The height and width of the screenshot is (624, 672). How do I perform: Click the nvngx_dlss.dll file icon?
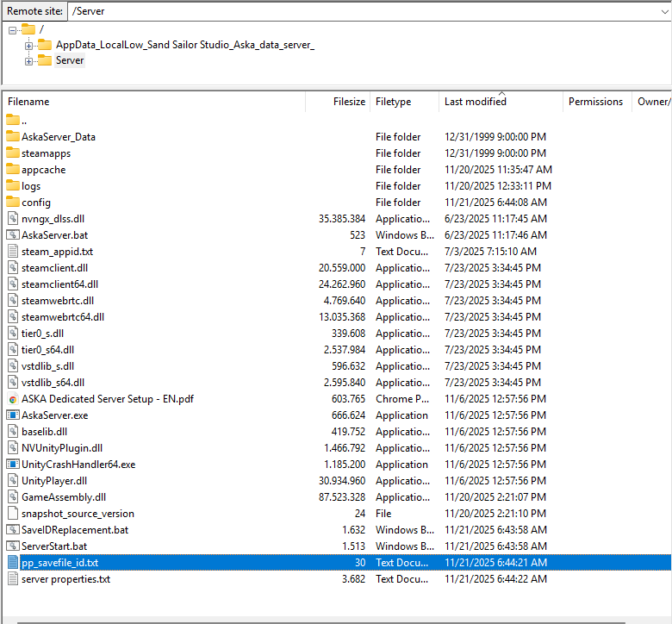click(13, 218)
